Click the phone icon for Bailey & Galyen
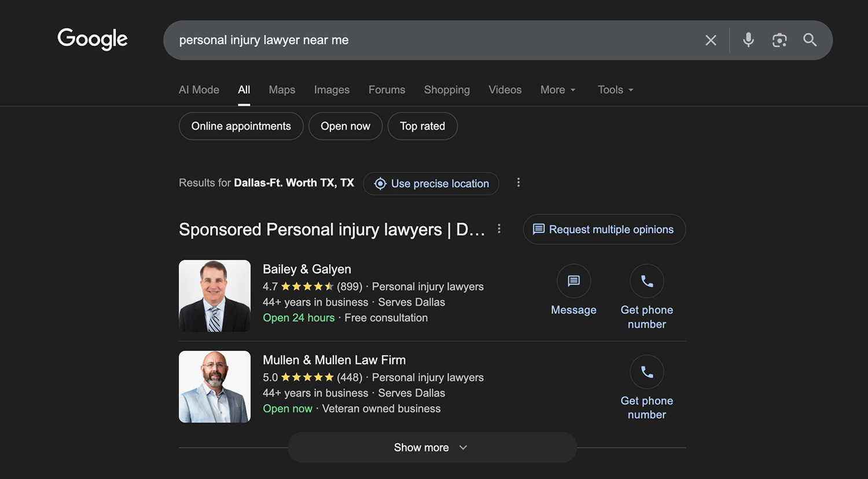Image resolution: width=868 pixels, height=479 pixels. coord(647,281)
